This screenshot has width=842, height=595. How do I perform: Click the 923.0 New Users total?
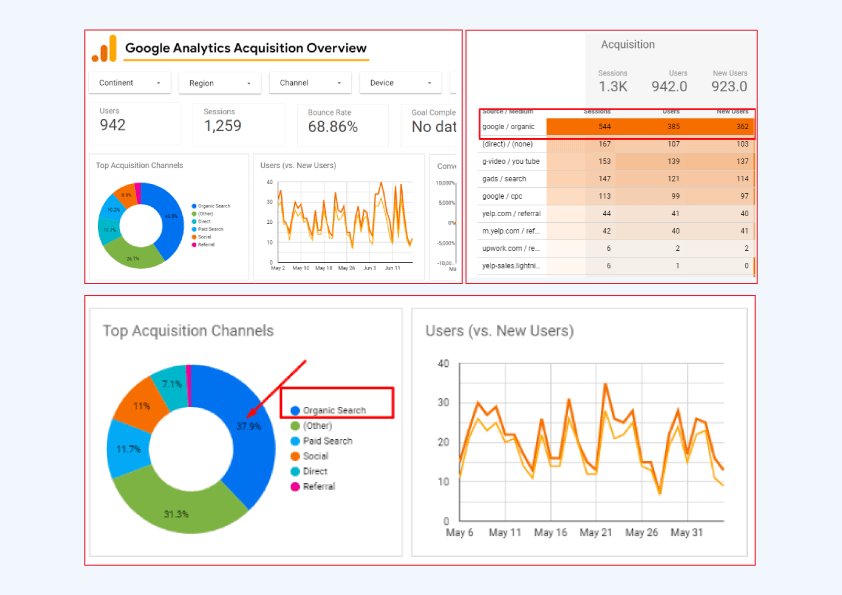729,86
